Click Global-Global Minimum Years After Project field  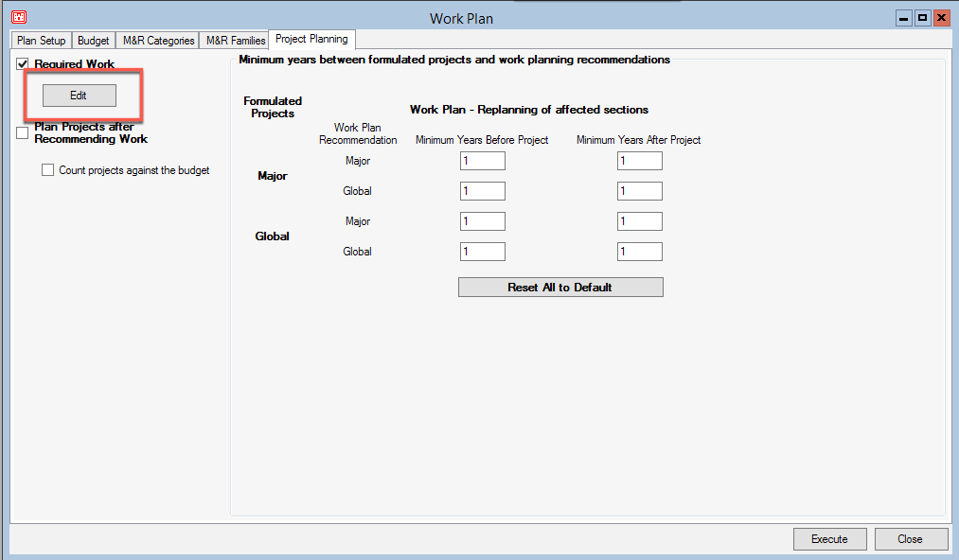tap(639, 252)
